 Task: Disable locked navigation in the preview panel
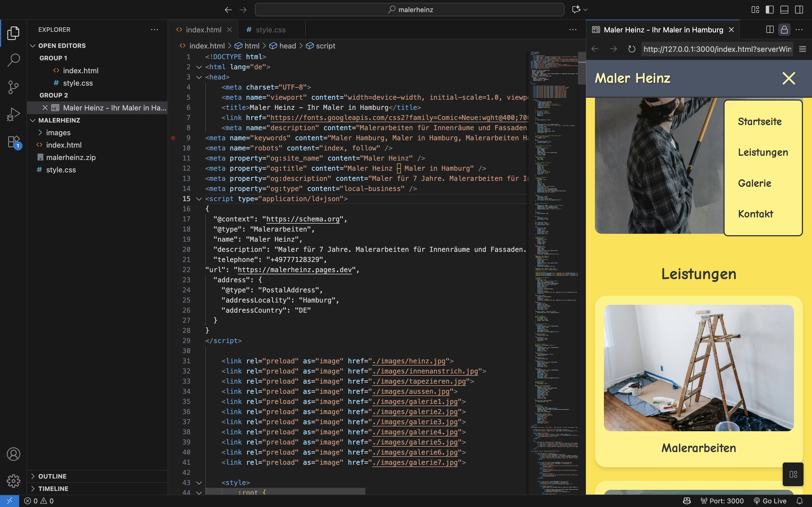coord(784,30)
